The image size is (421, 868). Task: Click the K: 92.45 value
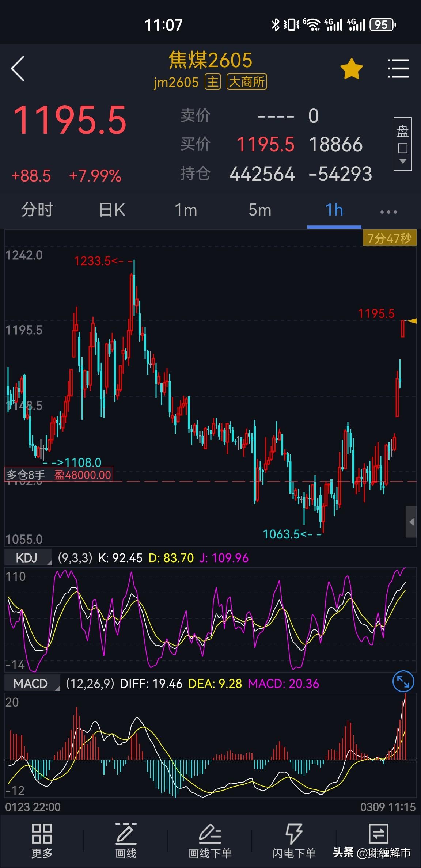point(120,558)
